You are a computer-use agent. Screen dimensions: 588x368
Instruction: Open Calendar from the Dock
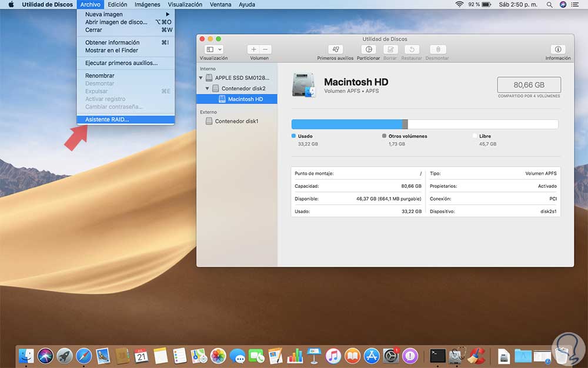pos(141,356)
